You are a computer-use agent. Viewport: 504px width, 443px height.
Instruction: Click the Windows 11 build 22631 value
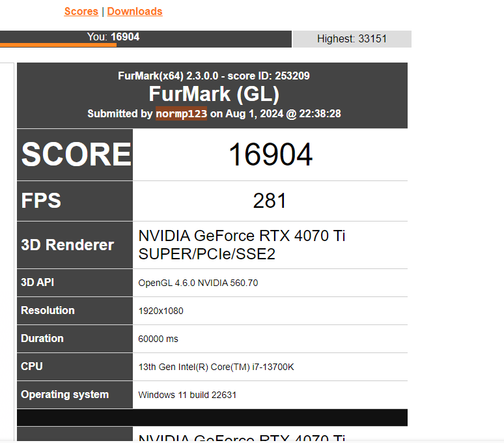point(187,395)
